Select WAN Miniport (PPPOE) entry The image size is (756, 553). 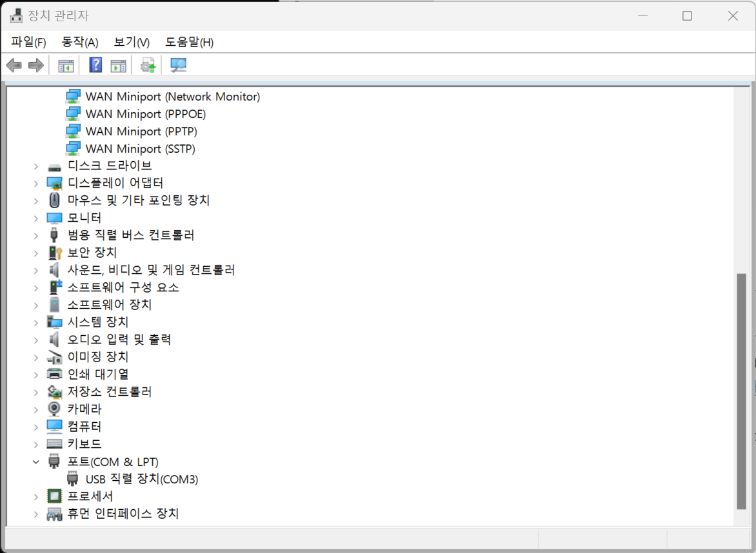click(x=146, y=113)
